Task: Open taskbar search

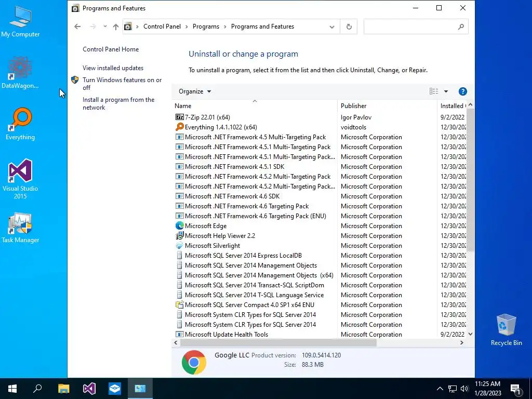Action: coord(37,389)
